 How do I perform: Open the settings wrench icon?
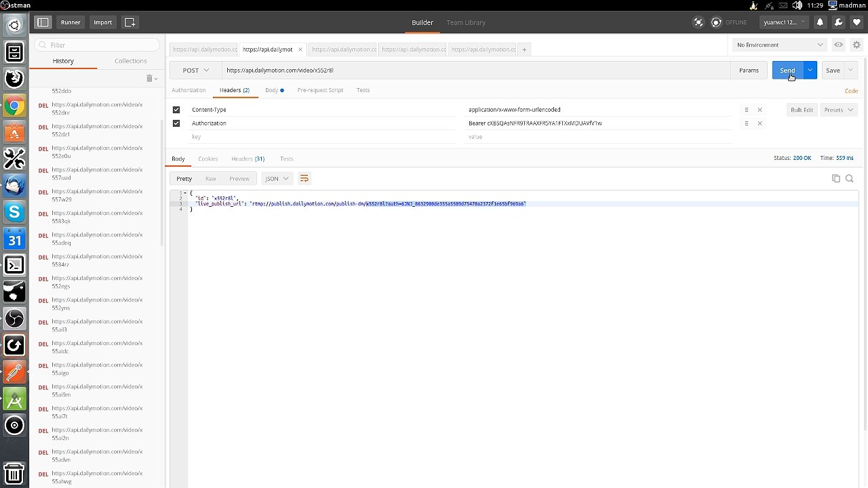pos(839,22)
